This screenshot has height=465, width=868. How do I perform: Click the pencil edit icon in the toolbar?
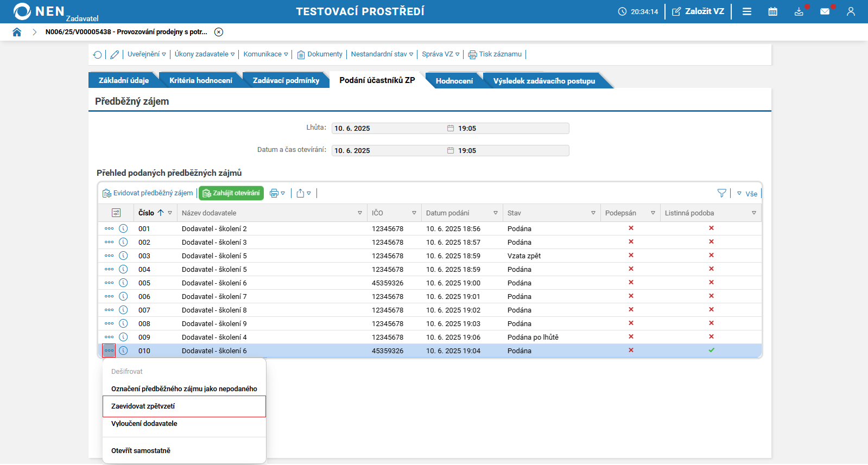(115, 54)
